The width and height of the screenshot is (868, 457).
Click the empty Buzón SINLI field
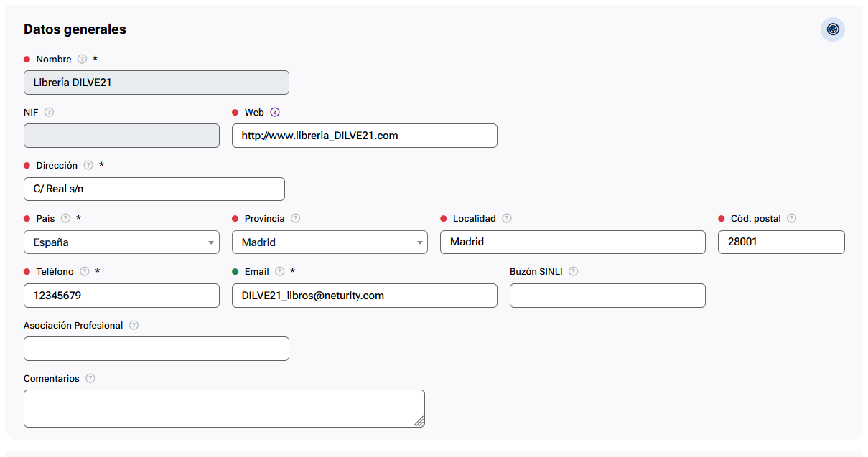coord(607,296)
